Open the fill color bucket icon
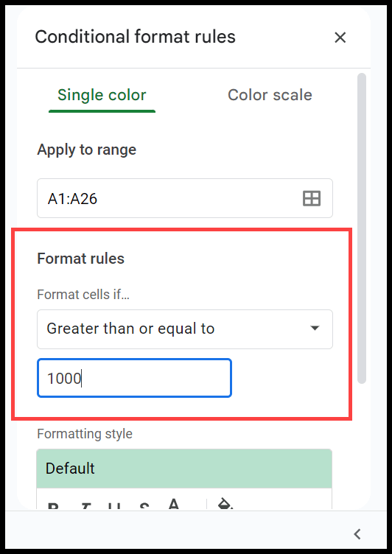 pos(225,504)
